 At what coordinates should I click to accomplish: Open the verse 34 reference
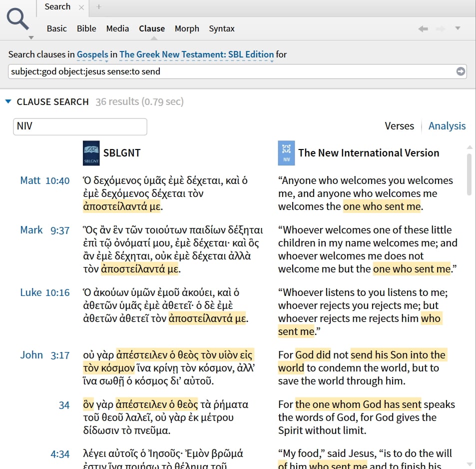pos(64,405)
